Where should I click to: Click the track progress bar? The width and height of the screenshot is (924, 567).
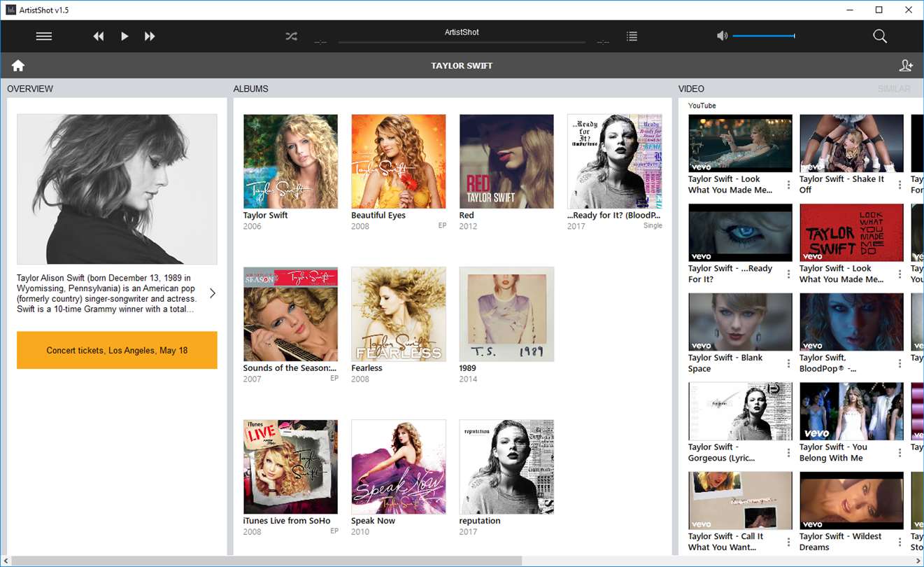pyautogui.click(x=462, y=43)
